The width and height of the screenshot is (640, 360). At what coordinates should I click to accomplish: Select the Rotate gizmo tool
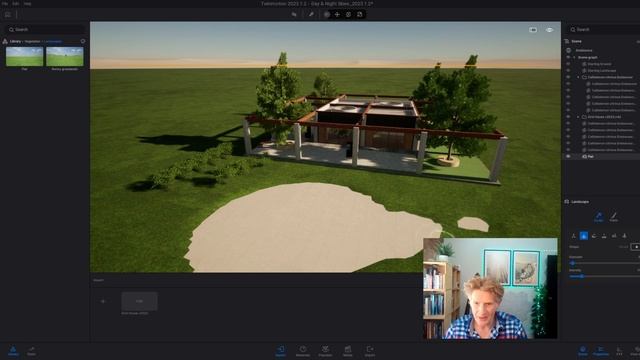[348, 14]
